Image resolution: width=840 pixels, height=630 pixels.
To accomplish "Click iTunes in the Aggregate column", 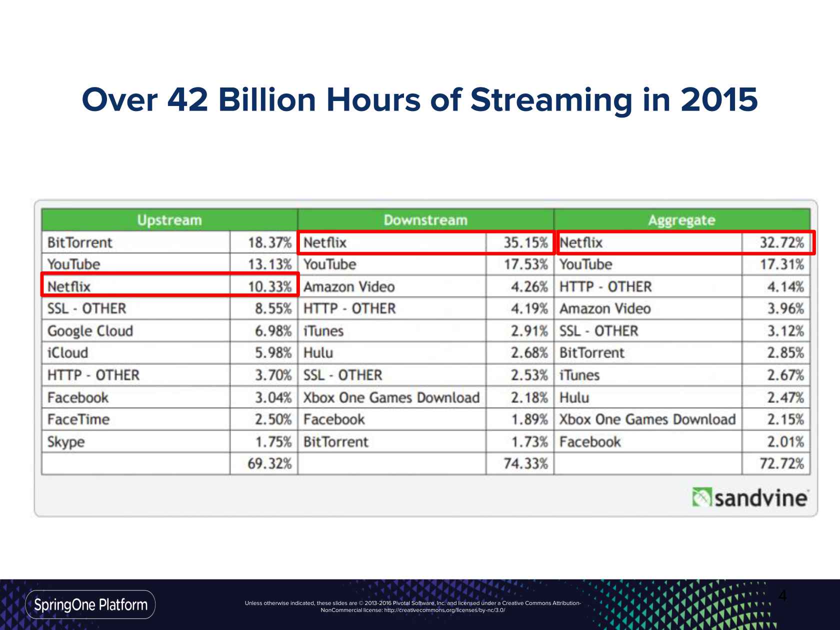I will pyautogui.click(x=579, y=375).
